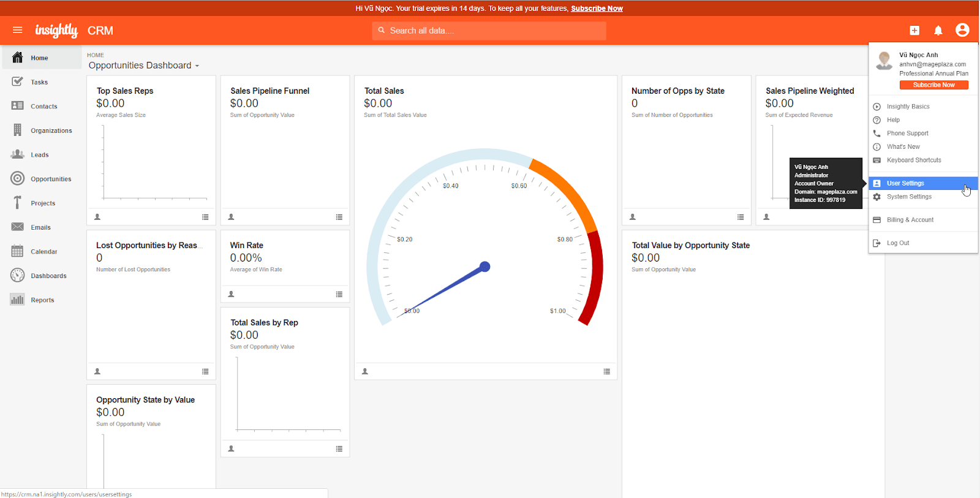Expand the Opportunities Dashboard dropdown

click(144, 66)
